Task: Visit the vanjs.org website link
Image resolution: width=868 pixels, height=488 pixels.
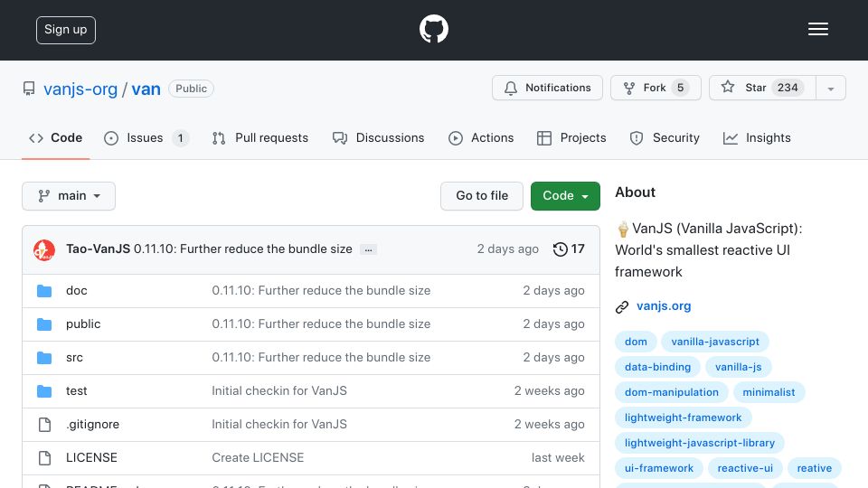Action: tap(663, 306)
